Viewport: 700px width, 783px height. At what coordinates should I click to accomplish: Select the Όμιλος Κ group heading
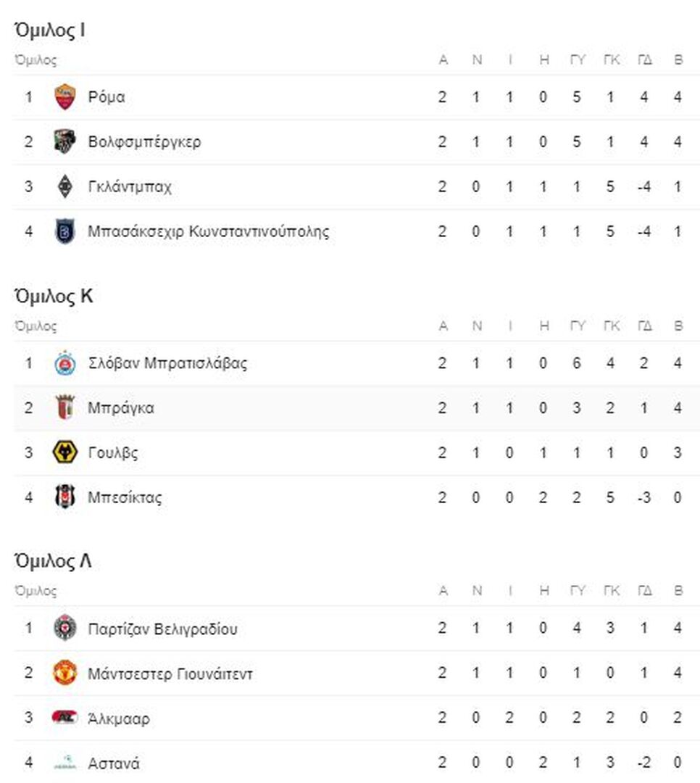tap(54, 296)
